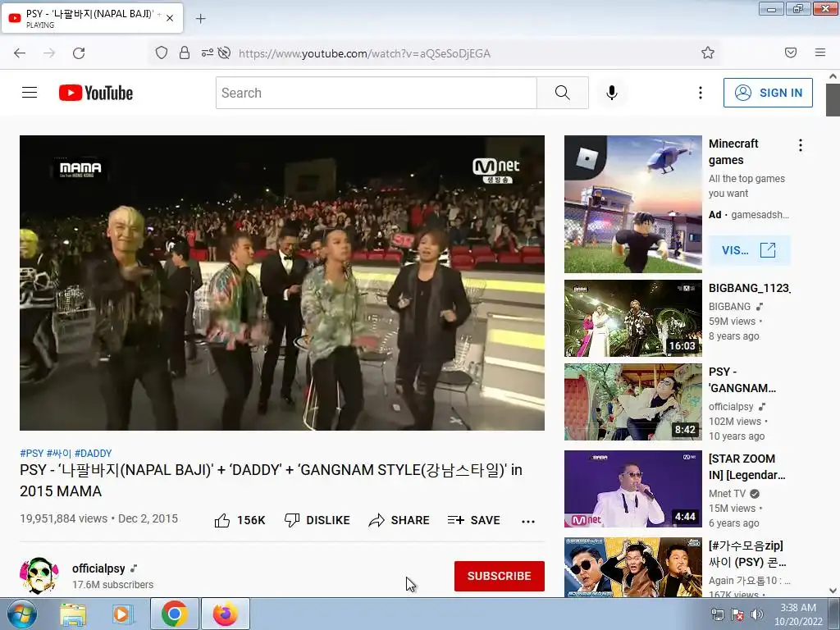Open the Firefox application menu
The width and height of the screenshot is (840, 630).
coord(820,52)
